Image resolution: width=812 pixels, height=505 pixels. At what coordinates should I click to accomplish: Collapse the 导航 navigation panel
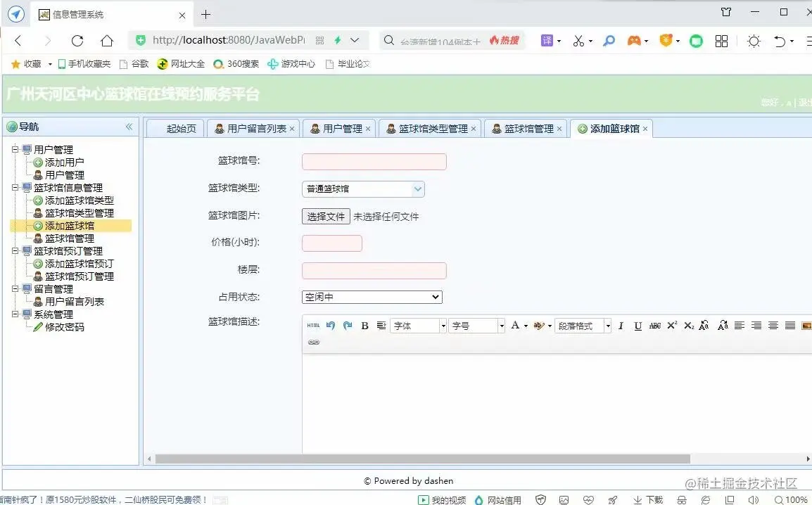[129, 127]
